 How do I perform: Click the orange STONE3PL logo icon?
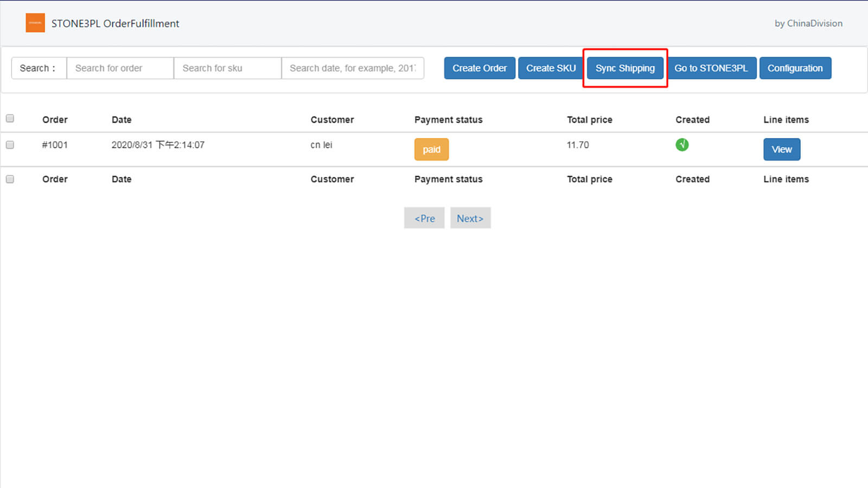(35, 23)
